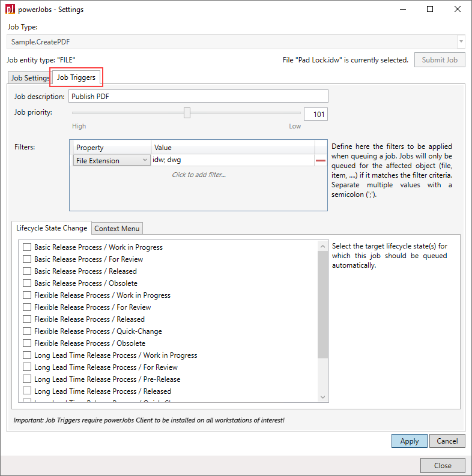Select the Job Triggers tab
This screenshot has height=476, width=472.
tap(76, 77)
